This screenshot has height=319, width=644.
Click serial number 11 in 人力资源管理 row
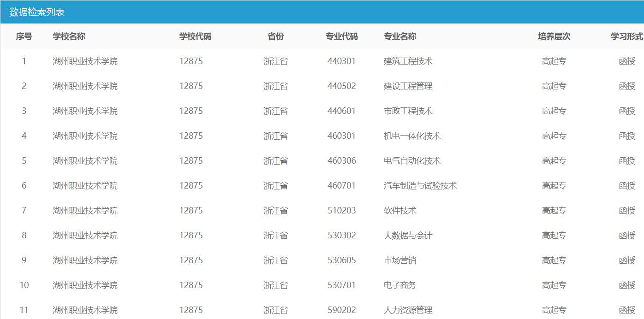pyautogui.click(x=24, y=310)
